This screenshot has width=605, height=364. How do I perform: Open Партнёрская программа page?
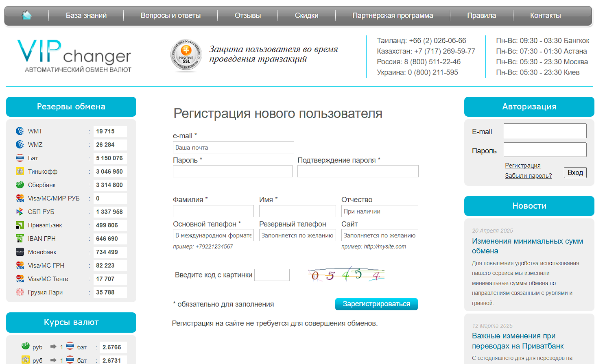coord(393,15)
